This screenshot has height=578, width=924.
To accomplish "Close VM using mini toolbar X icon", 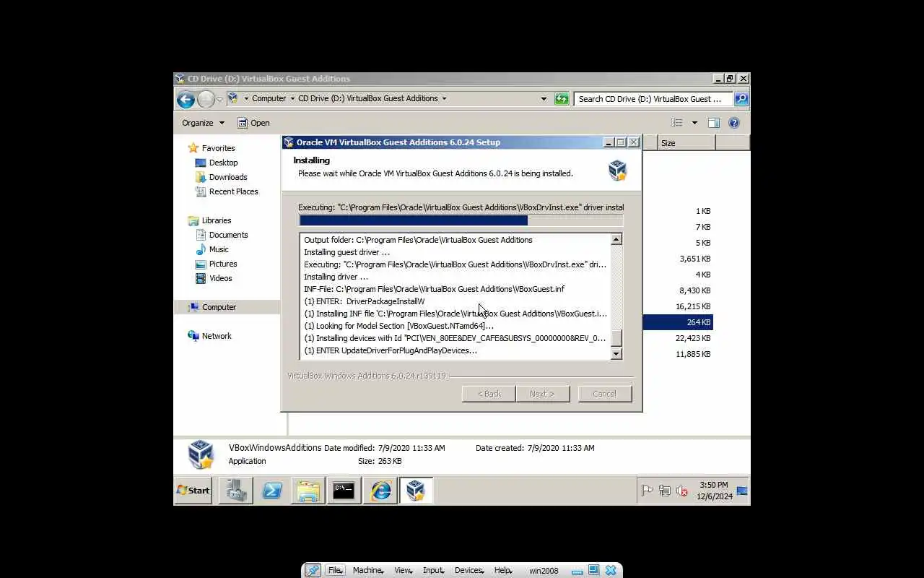I will (x=611, y=570).
